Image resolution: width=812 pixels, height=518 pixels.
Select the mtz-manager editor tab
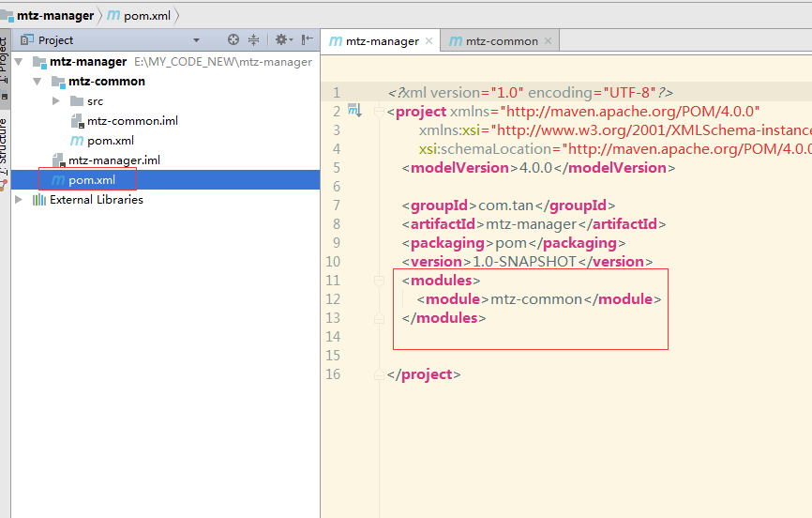coord(382,41)
